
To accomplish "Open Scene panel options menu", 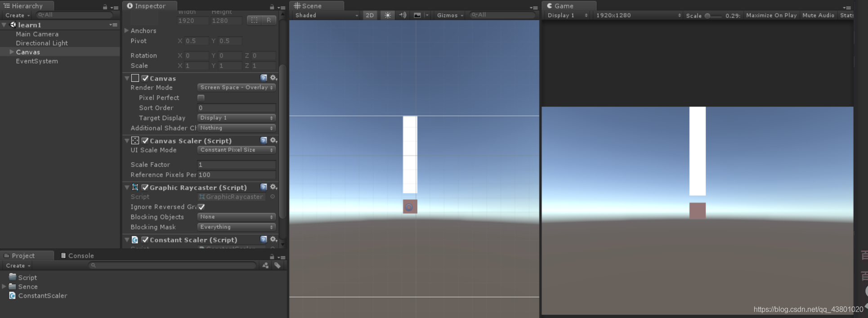I will (534, 7).
